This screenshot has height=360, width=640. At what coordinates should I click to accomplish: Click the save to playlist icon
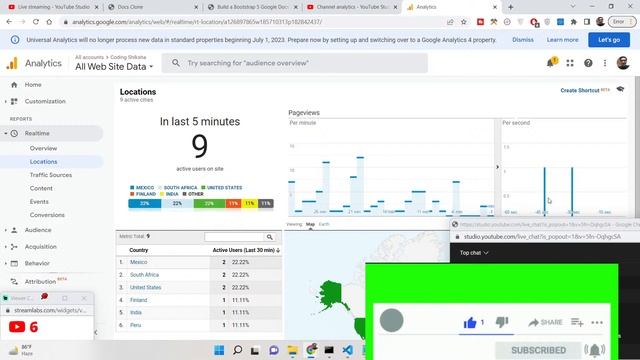click(577, 322)
